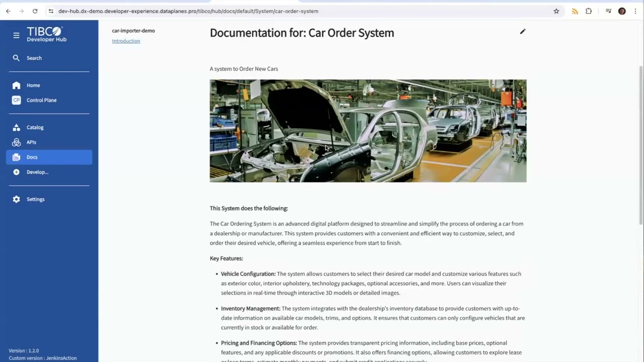
Task: Click the car factory image
Action: [x=368, y=131]
